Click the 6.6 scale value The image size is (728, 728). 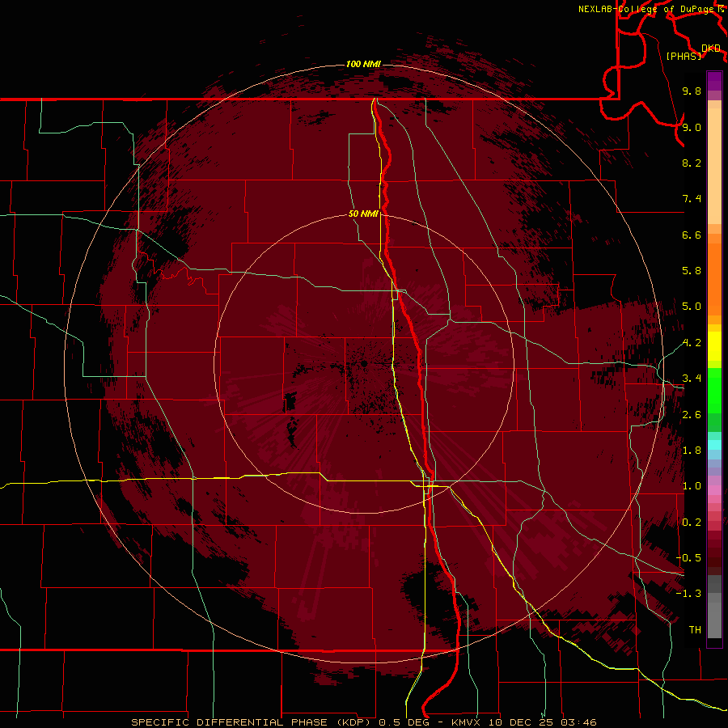[x=692, y=235]
